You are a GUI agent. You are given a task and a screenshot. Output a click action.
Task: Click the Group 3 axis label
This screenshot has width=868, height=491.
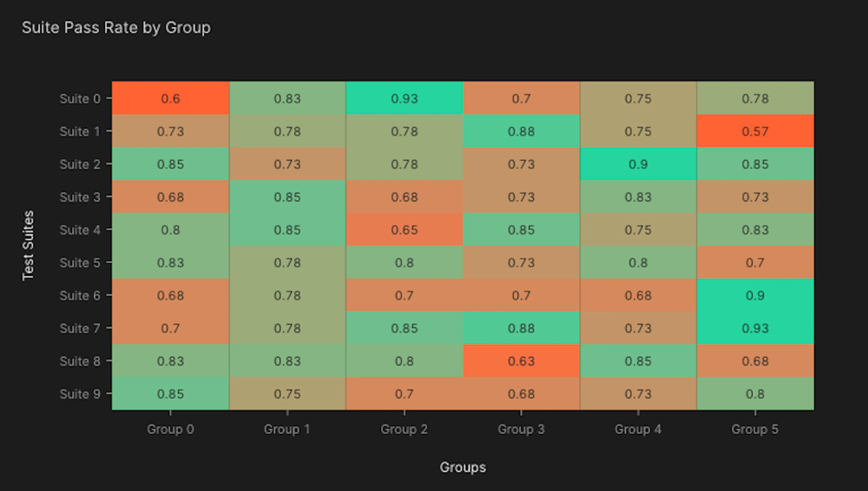pyautogui.click(x=521, y=429)
